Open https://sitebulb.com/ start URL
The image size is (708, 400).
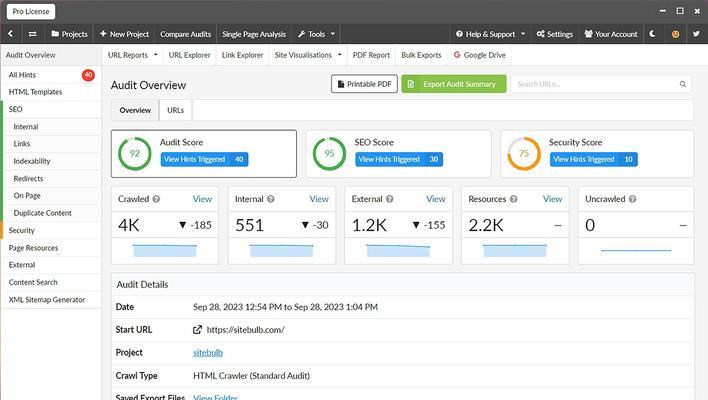245,330
